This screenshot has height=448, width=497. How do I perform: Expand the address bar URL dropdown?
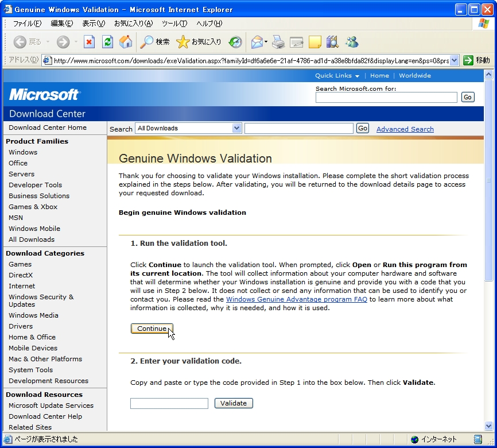click(x=454, y=60)
